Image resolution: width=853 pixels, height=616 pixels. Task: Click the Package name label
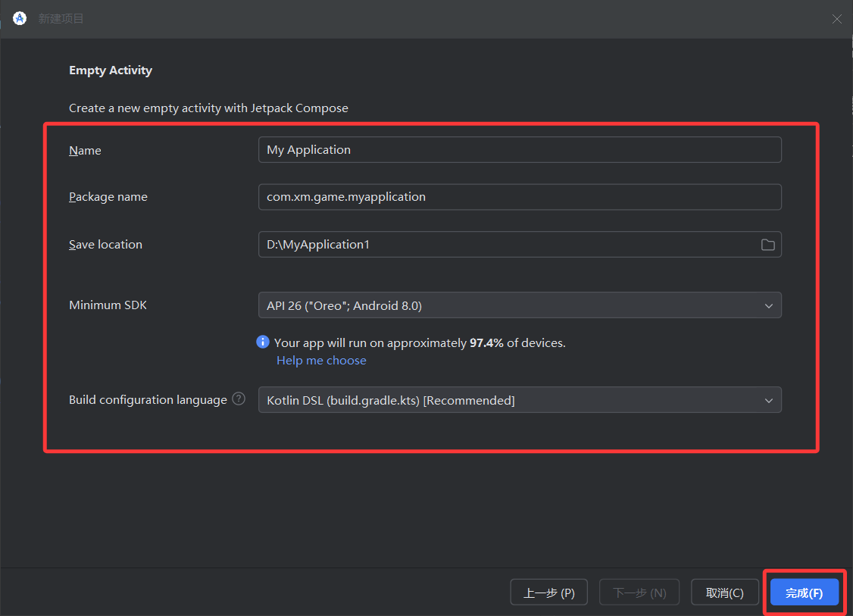[x=108, y=197]
